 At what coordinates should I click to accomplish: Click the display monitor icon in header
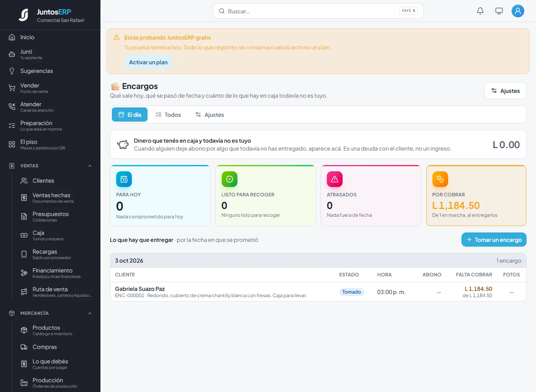[x=499, y=11]
